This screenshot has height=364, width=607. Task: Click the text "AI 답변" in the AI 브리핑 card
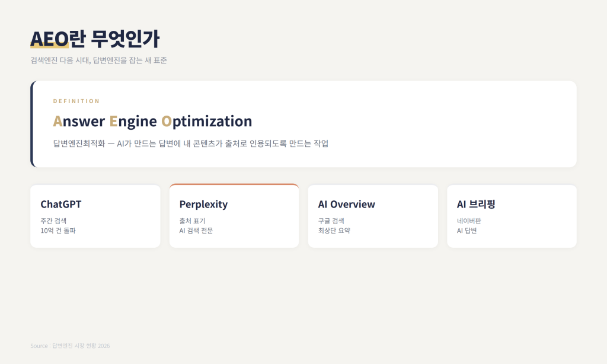467,231
